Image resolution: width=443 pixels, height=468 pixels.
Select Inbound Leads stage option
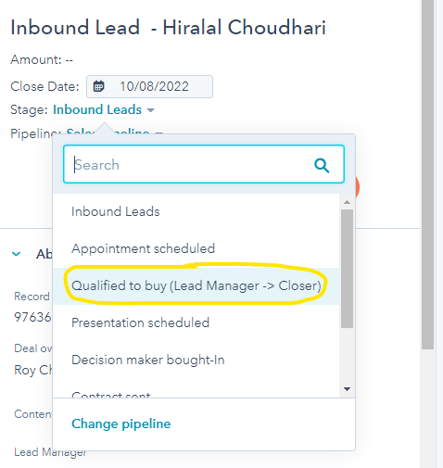196,212
